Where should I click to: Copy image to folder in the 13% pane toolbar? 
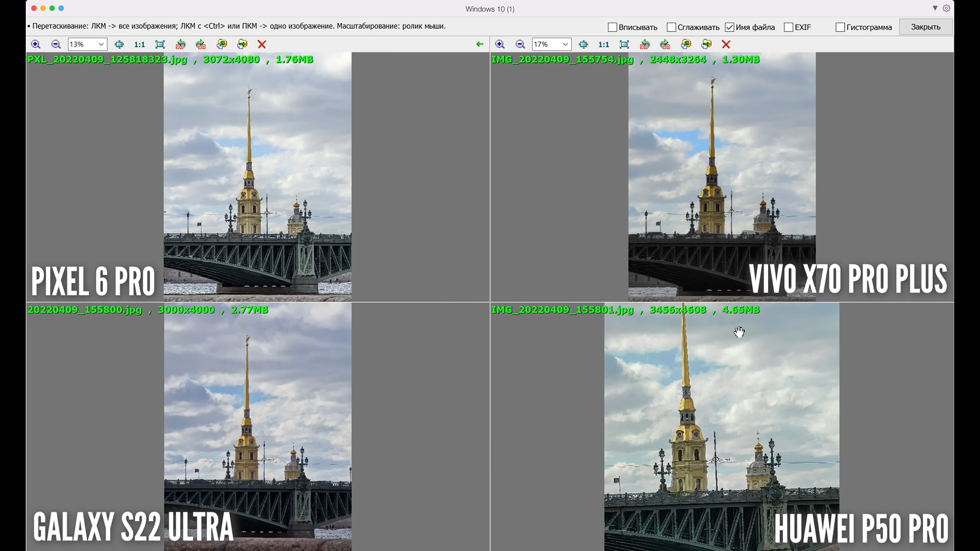coord(222,44)
